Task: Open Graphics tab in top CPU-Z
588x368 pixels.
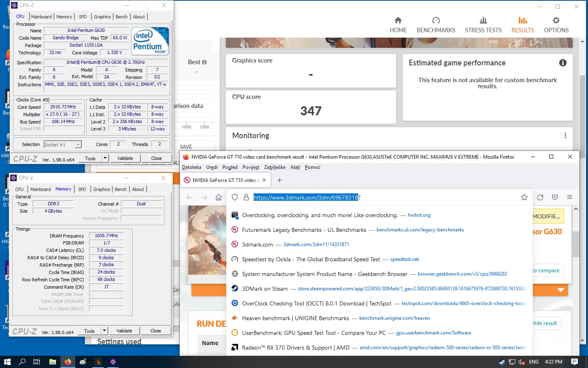Action: (x=102, y=17)
